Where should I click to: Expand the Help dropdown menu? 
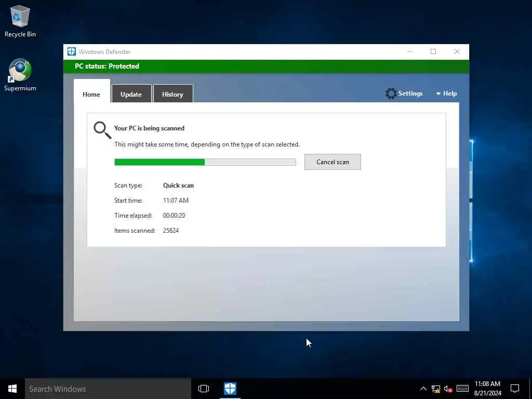[x=446, y=94]
